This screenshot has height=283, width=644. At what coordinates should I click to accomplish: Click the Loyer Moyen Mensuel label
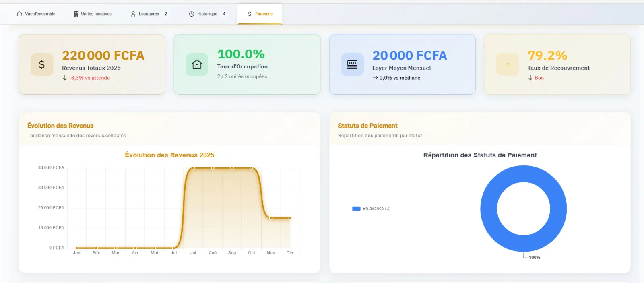tap(401, 68)
